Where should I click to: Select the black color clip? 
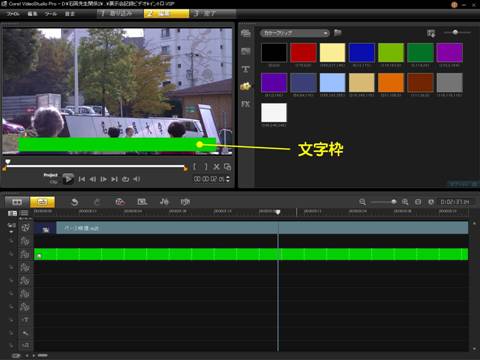pyautogui.click(x=274, y=52)
